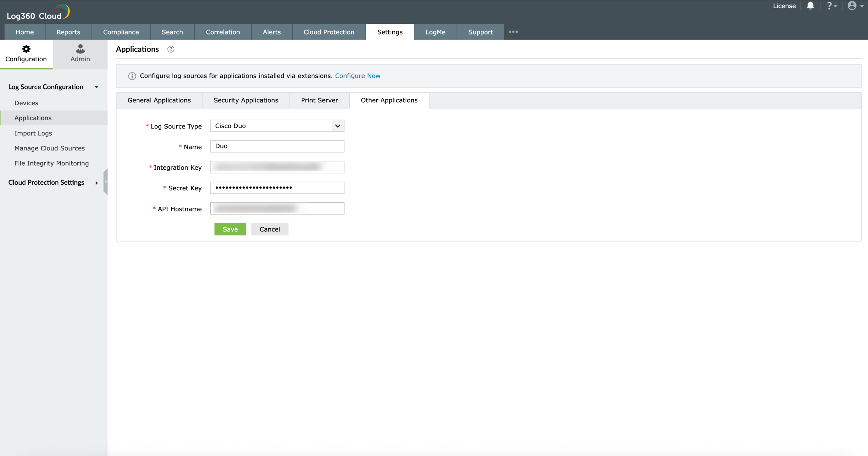
Task: Click the green Save button
Action: pos(230,229)
